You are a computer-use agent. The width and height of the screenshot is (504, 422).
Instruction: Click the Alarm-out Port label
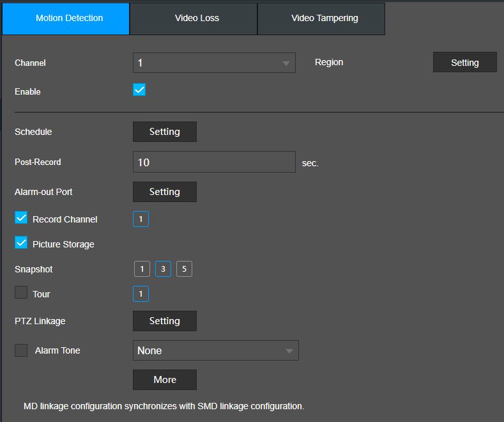pos(43,192)
